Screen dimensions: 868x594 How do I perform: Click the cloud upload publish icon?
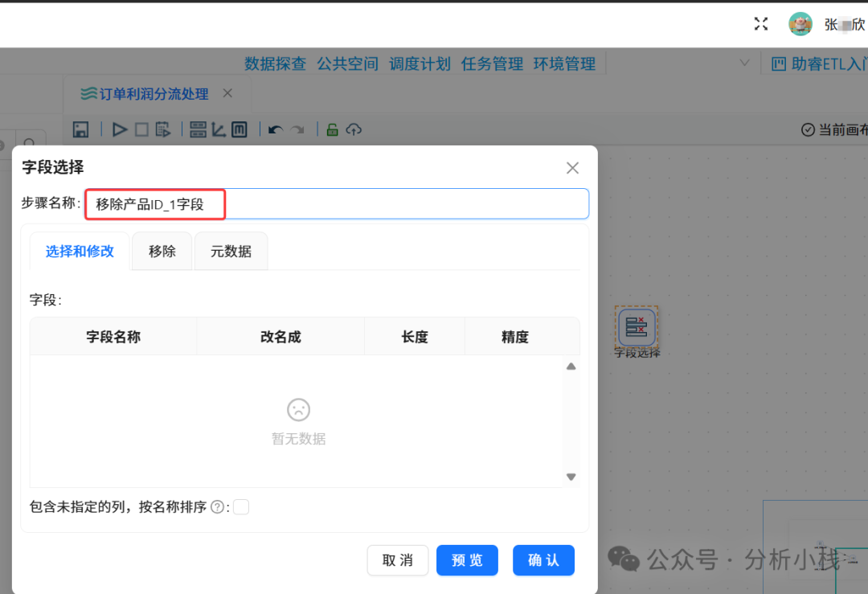[354, 129]
